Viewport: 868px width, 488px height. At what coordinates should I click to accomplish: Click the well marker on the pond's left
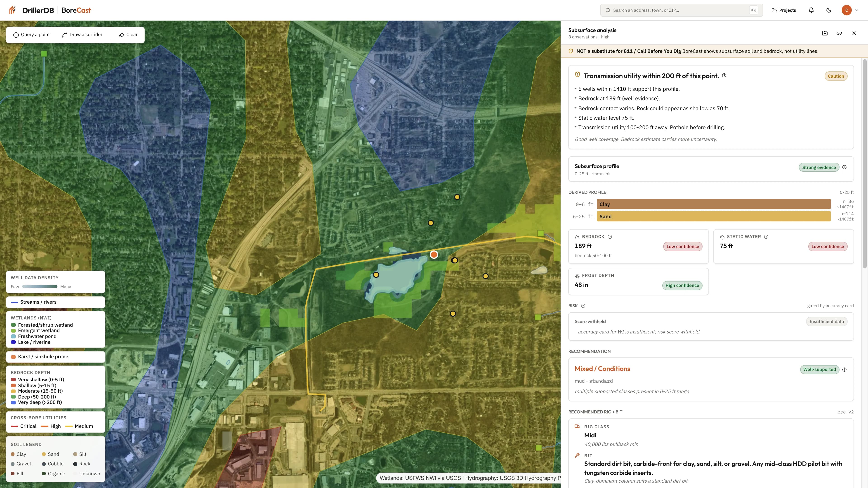coord(376,275)
